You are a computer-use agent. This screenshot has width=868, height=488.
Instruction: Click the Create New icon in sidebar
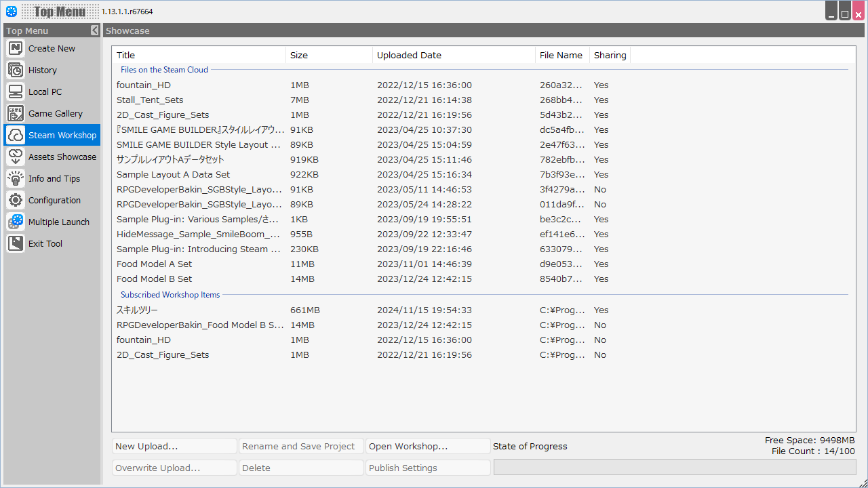click(x=16, y=49)
